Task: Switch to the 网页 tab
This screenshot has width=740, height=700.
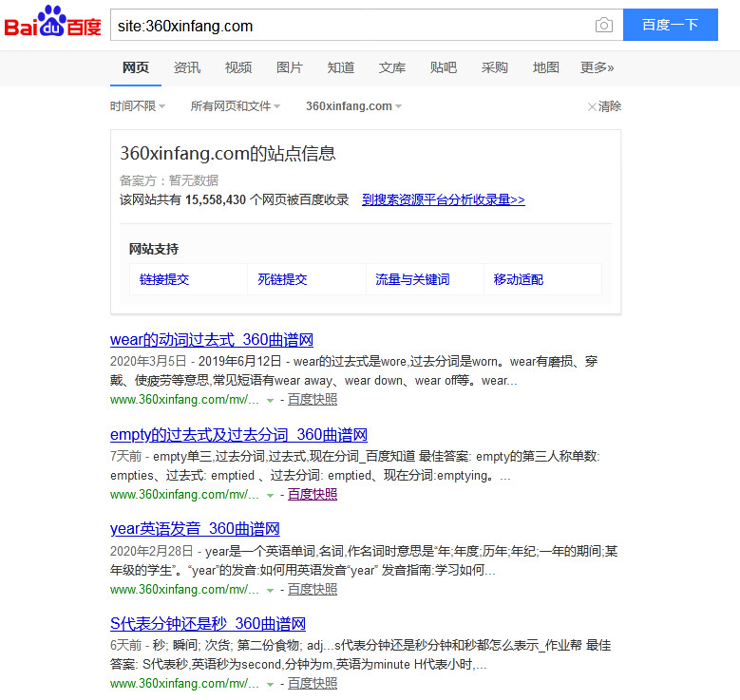Action: click(136, 68)
